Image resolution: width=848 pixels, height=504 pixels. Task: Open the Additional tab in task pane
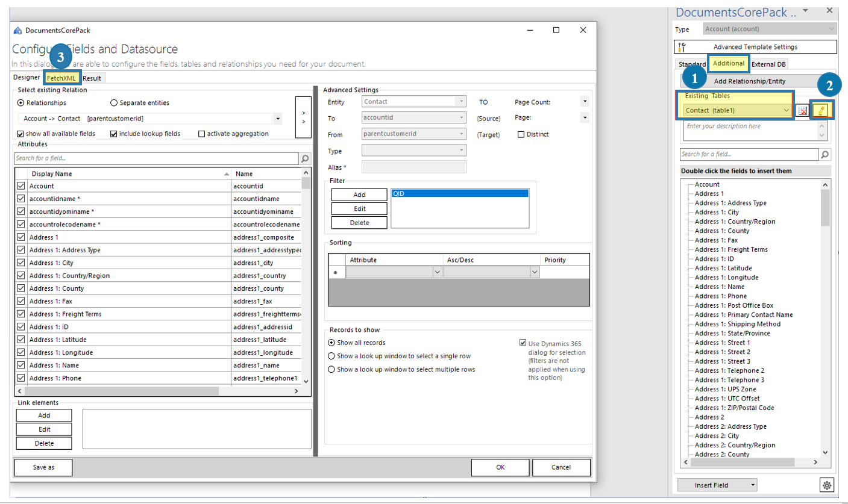tap(729, 63)
